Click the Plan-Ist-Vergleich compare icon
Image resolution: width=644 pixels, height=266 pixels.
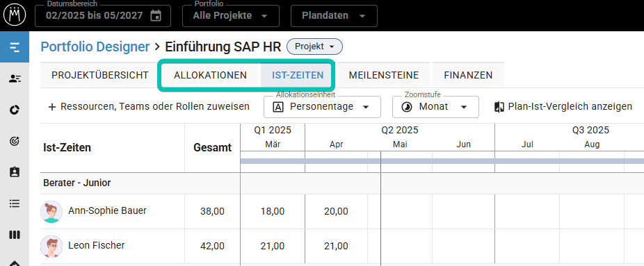click(x=499, y=107)
